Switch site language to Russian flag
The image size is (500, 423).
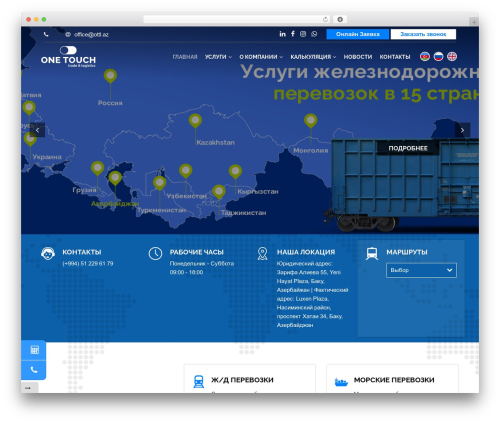[x=438, y=56]
